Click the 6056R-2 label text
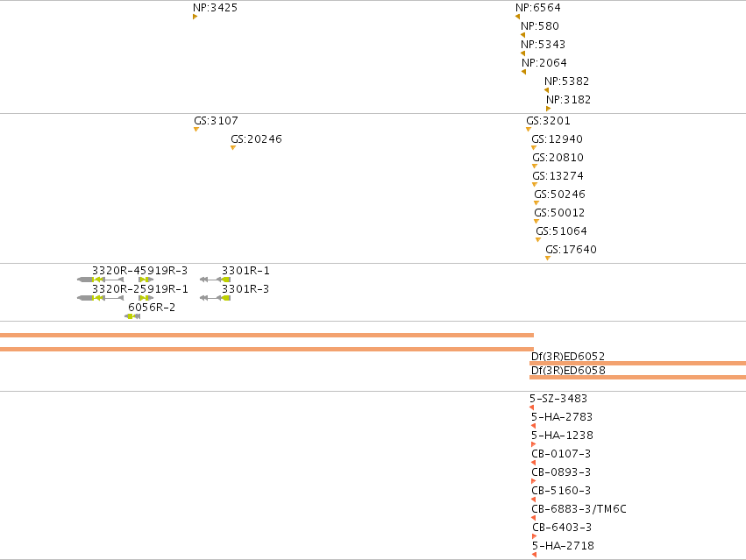The height and width of the screenshot is (560, 746). (x=152, y=308)
